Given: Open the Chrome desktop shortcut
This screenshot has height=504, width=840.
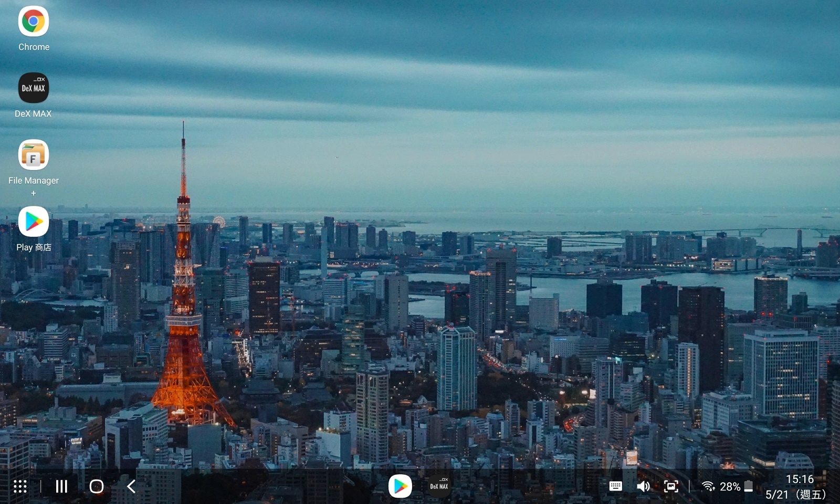Looking at the screenshot, I should pyautogui.click(x=34, y=29).
